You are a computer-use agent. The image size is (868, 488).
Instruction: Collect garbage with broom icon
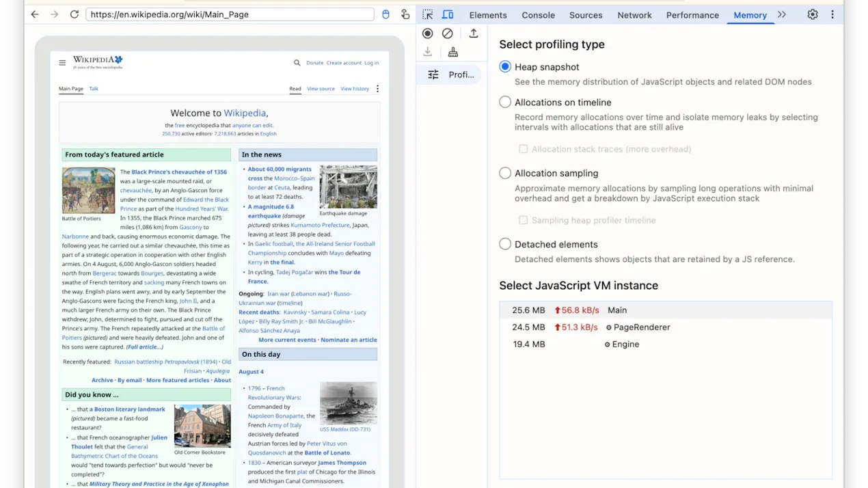coord(452,52)
